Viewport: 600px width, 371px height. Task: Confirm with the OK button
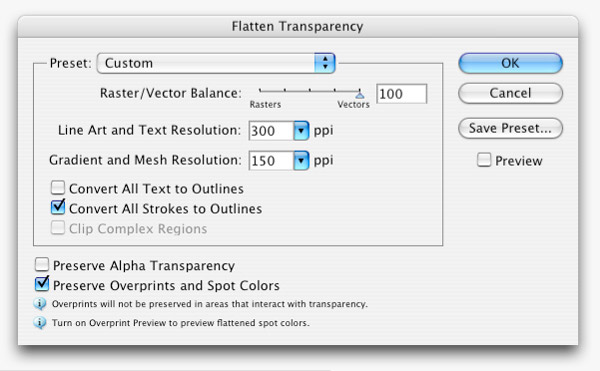pyautogui.click(x=510, y=63)
